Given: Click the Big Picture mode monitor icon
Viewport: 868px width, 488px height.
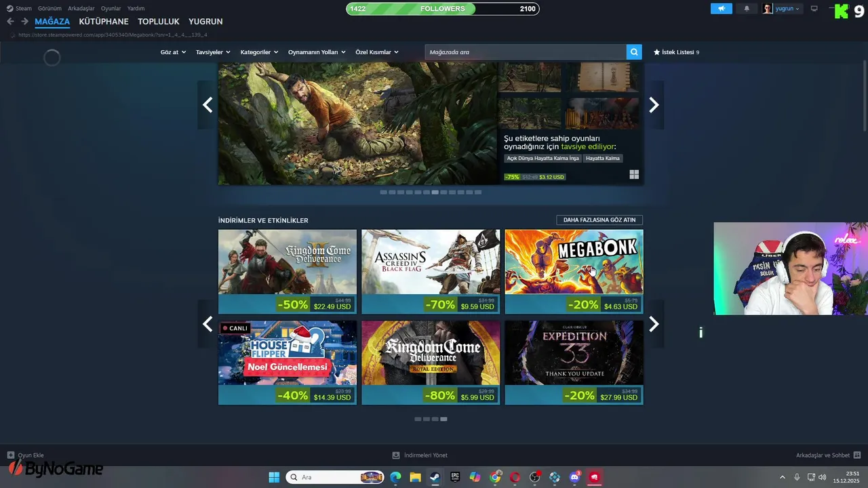Looking at the screenshot, I should pos(814,9).
